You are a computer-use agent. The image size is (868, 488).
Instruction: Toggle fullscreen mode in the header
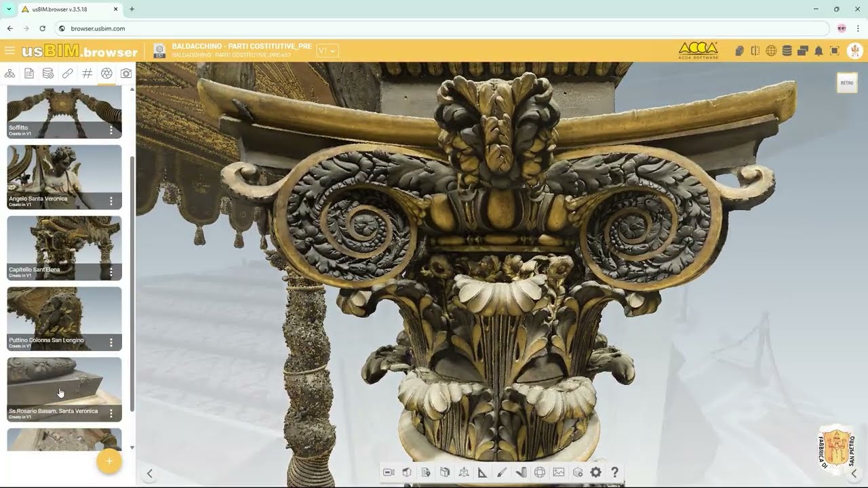click(835, 51)
